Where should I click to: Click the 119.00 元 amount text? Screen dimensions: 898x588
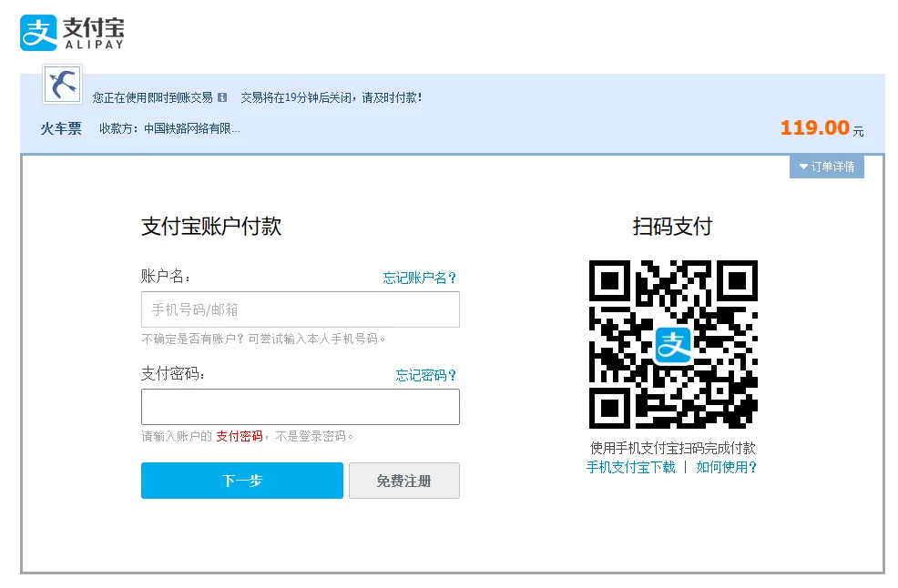(x=821, y=127)
